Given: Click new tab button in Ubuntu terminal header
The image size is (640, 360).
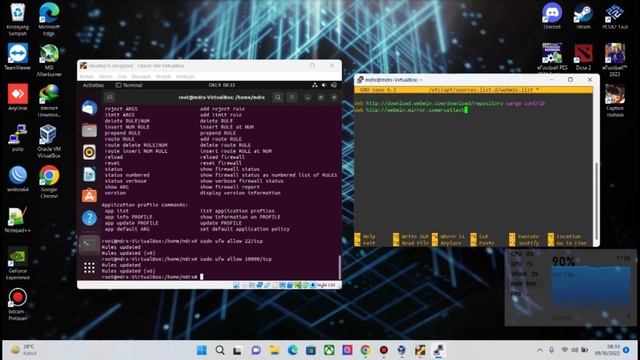Looking at the screenshot, I should click(x=109, y=97).
